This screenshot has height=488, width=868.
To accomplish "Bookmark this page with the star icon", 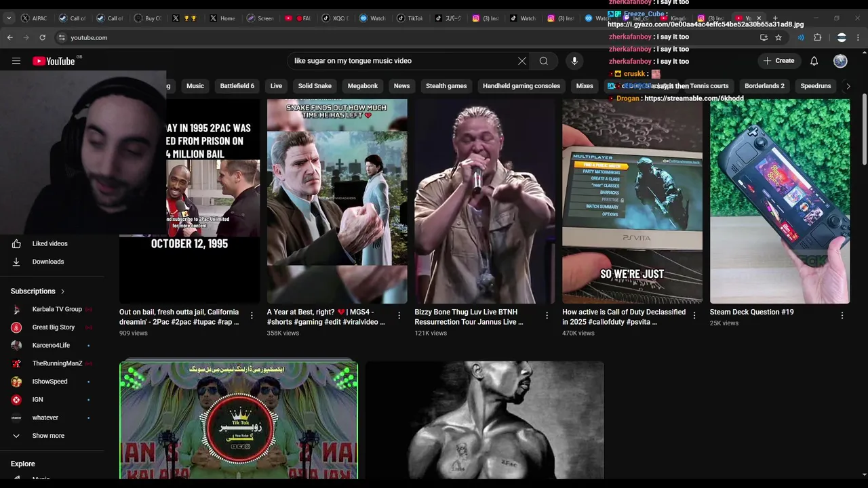I will 778,37.
